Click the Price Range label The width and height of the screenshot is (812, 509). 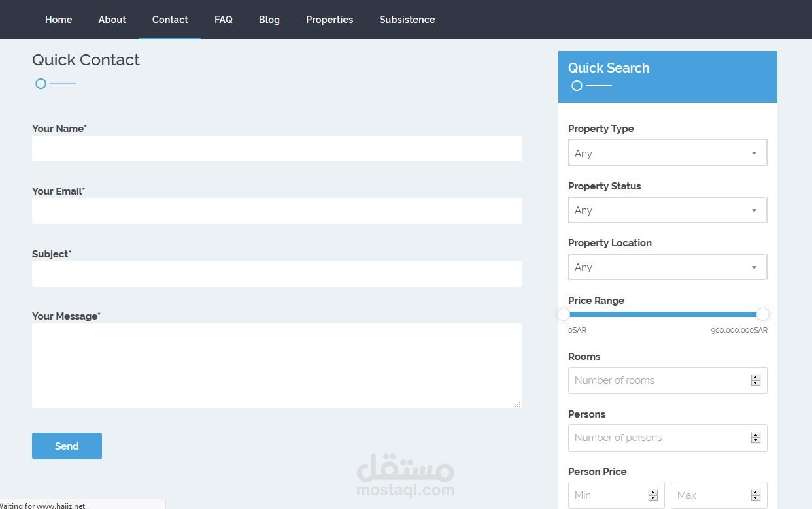596,301
